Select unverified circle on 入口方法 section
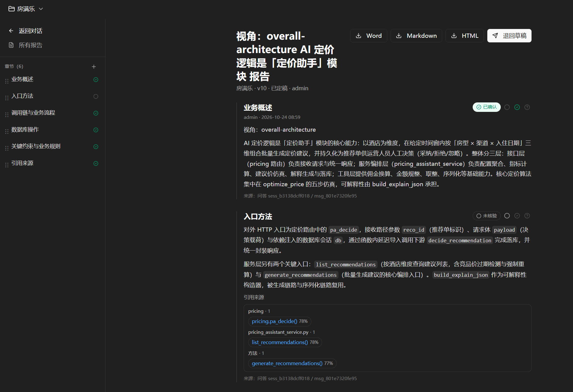This screenshot has width=573, height=392. [507, 216]
